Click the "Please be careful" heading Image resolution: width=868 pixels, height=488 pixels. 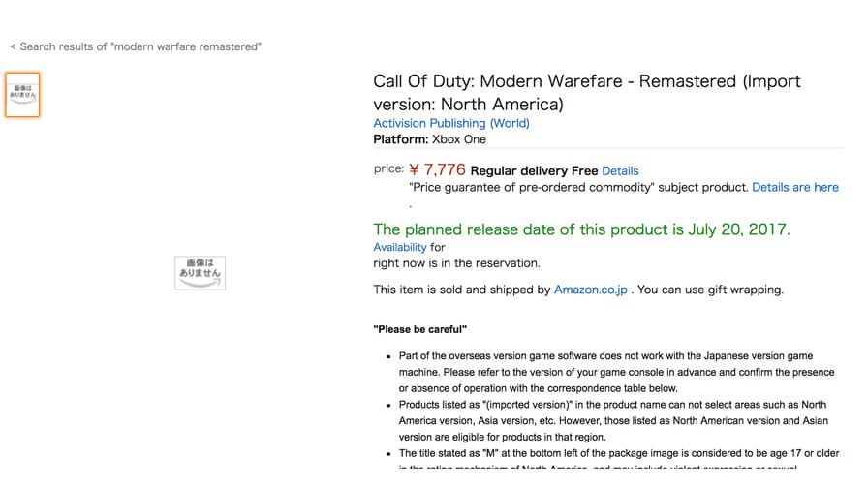[x=420, y=330]
